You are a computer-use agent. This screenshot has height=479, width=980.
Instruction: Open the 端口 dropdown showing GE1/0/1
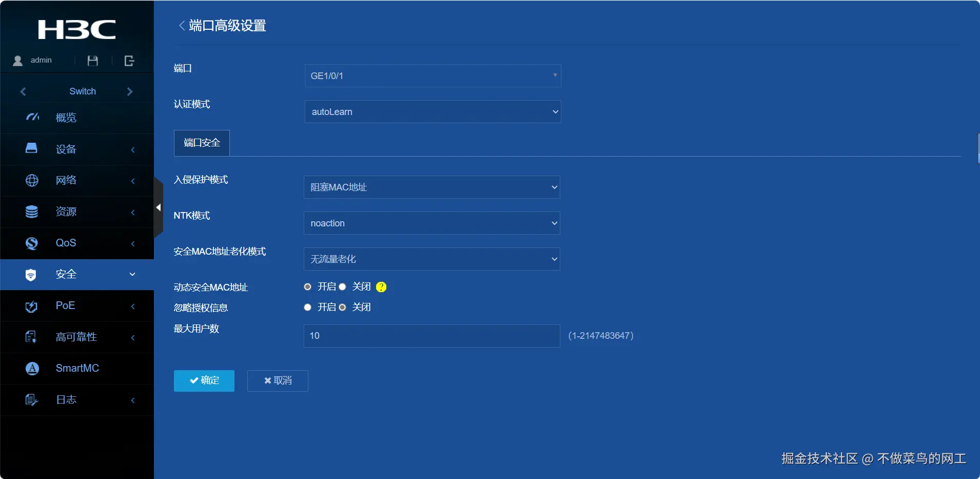432,75
